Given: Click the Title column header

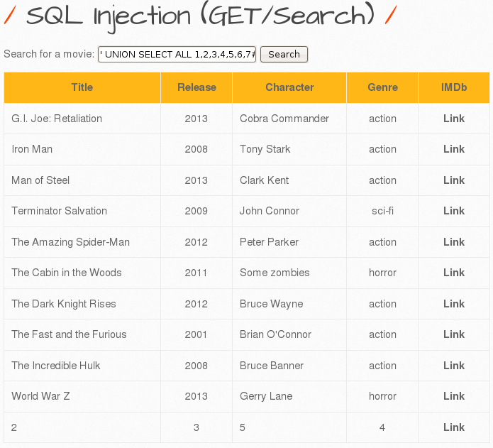Looking at the screenshot, I should [x=82, y=87].
